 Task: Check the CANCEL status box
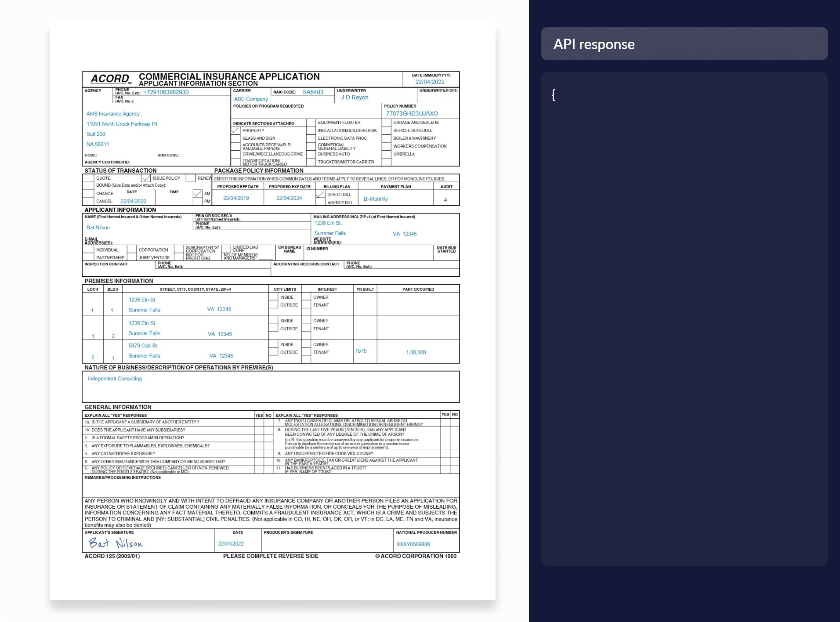88,201
